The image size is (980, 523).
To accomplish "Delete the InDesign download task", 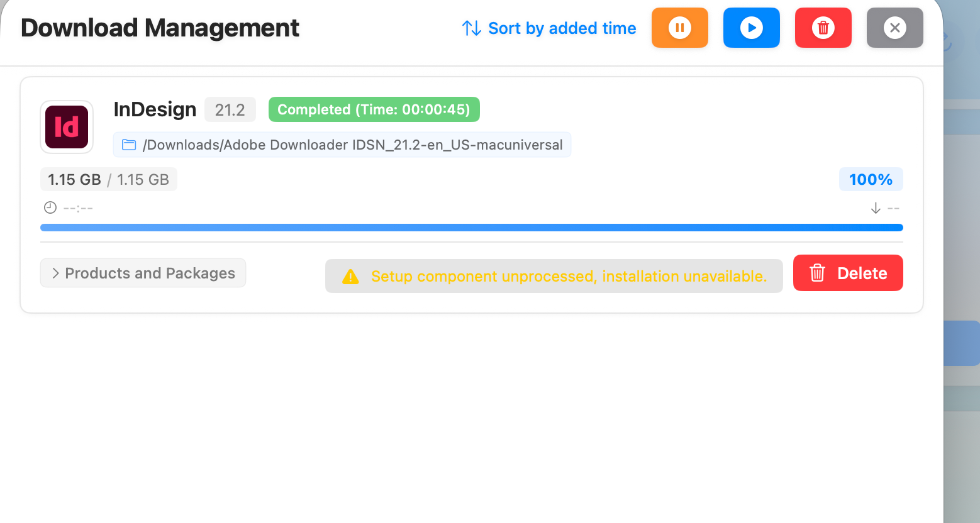I will pyautogui.click(x=848, y=273).
